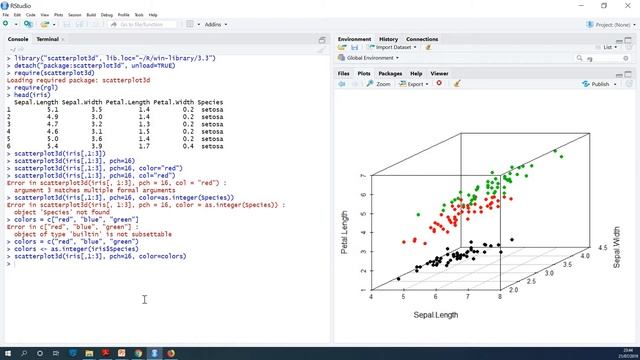Open the Publish dropdown arrow
640x360 pixels.
pos(615,84)
